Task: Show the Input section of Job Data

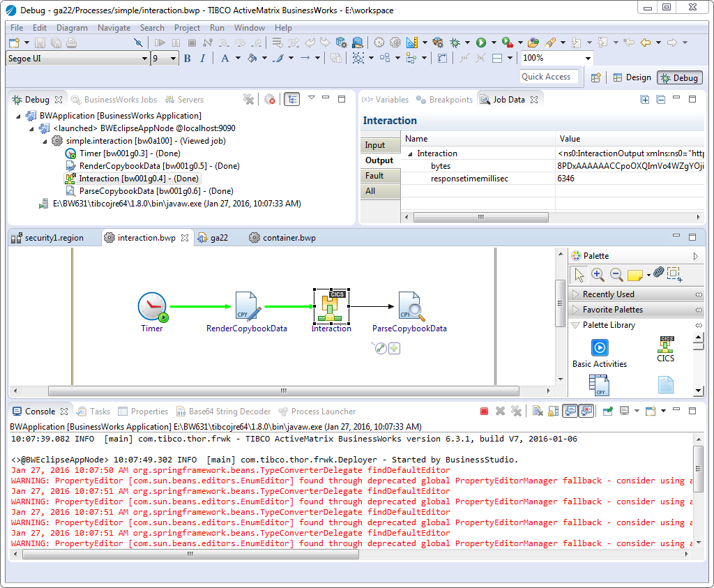Action: pyautogui.click(x=380, y=145)
